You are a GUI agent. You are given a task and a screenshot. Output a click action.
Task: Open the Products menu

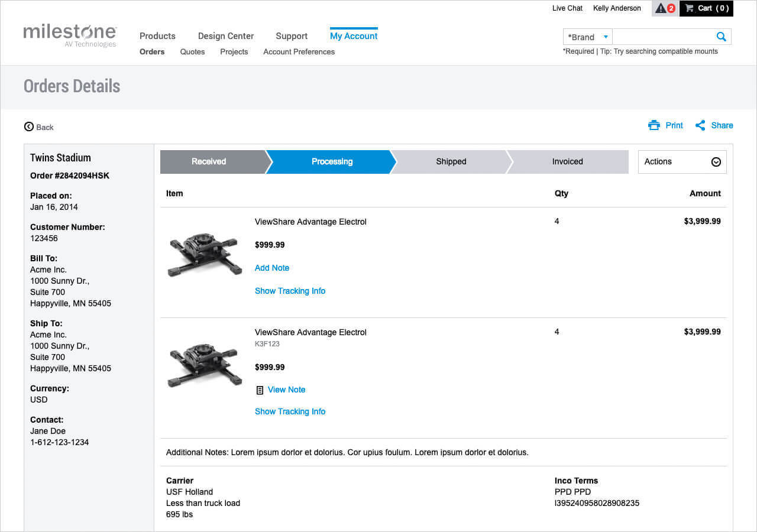157,36
